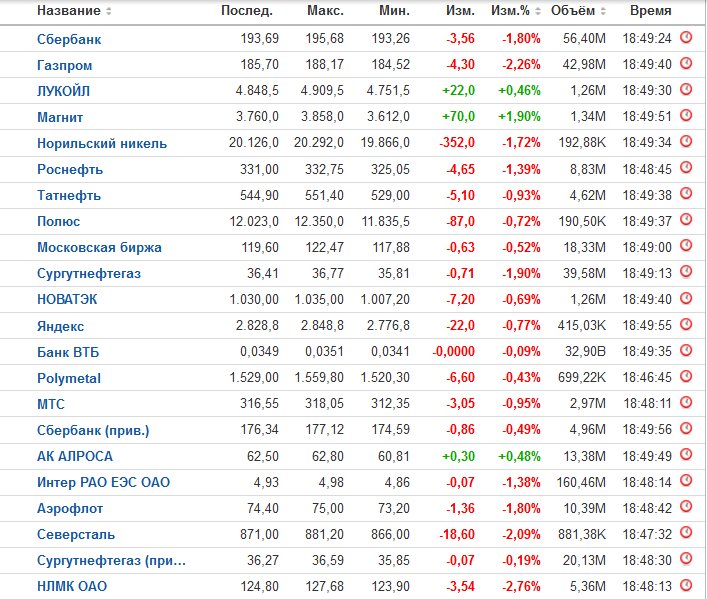The image size is (707, 599).
Task: Open the Polymetal stock link
Action: point(69,378)
